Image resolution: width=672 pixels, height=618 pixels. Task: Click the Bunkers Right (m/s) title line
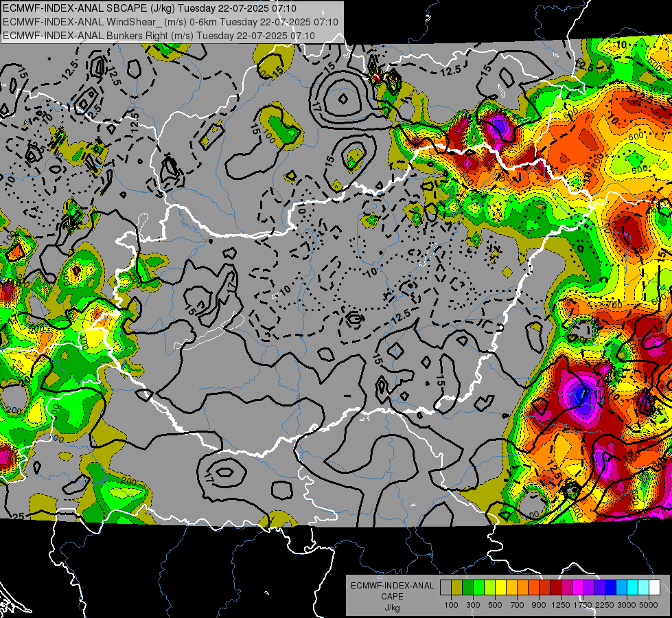(x=159, y=36)
